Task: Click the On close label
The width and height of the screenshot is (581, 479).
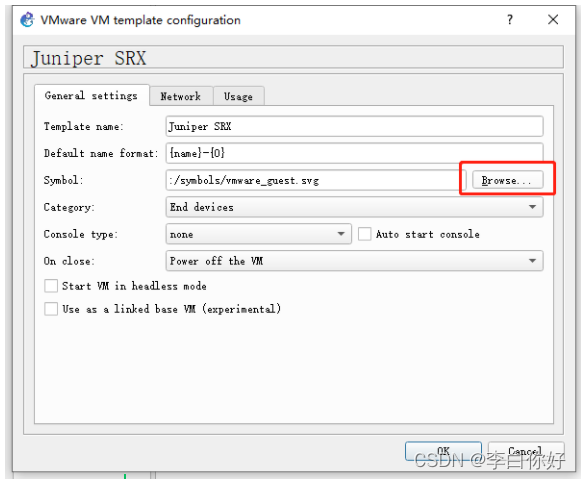Action: pos(69,261)
